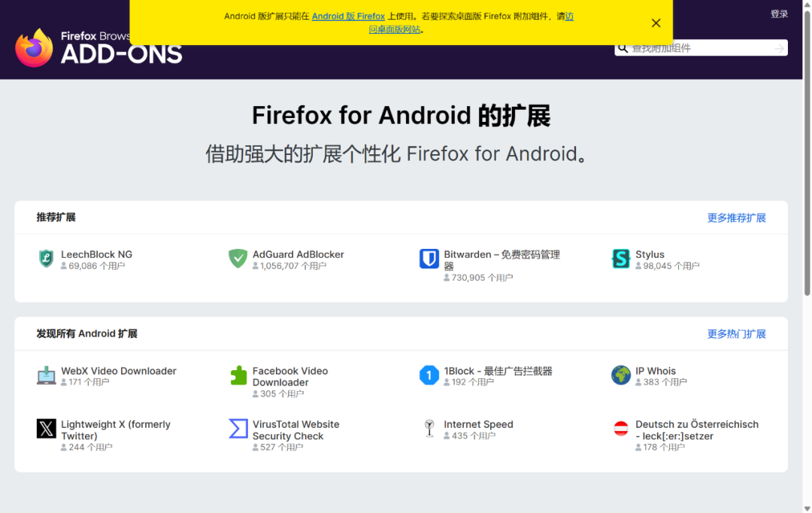The image size is (812, 513).
Task: Click the Firefox logo in the header
Action: (34, 47)
